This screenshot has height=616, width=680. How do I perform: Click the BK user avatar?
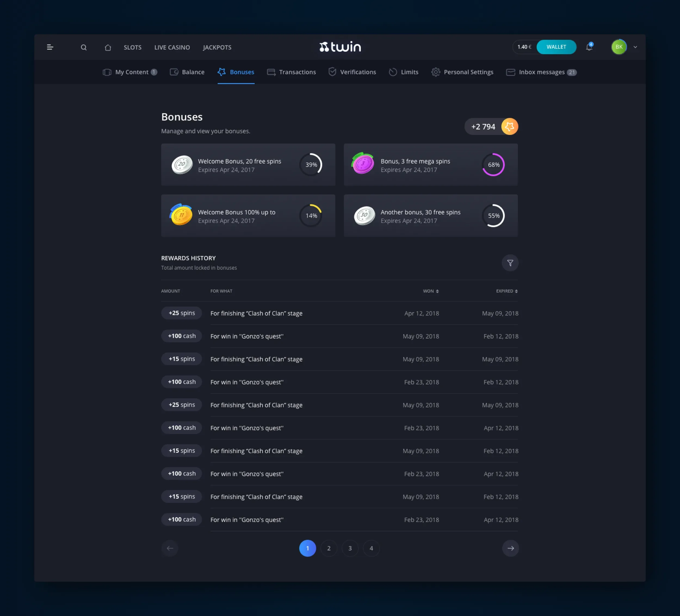point(619,47)
